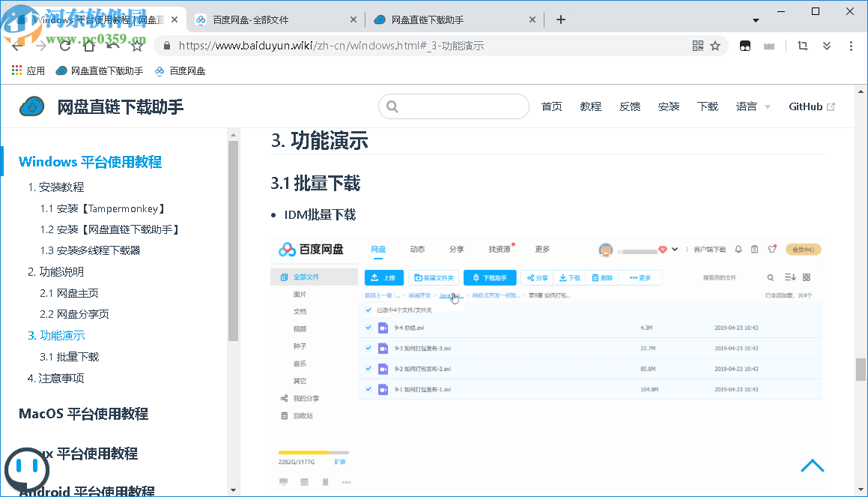The height and width of the screenshot is (497, 868).
Task: Uncheck the box beside 9-1 如何打包发布-1.avi
Action: coord(368,389)
